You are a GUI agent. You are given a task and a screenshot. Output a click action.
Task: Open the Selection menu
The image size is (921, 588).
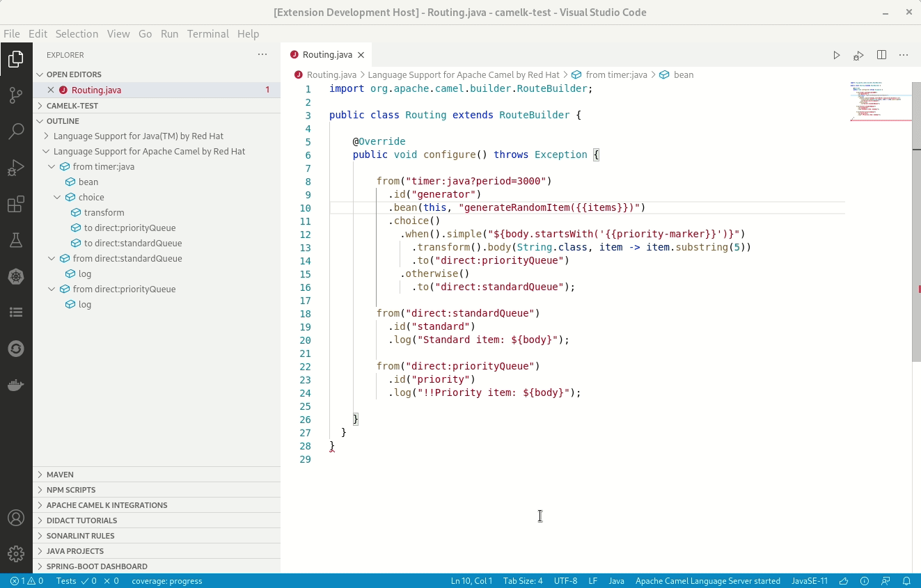pos(77,33)
